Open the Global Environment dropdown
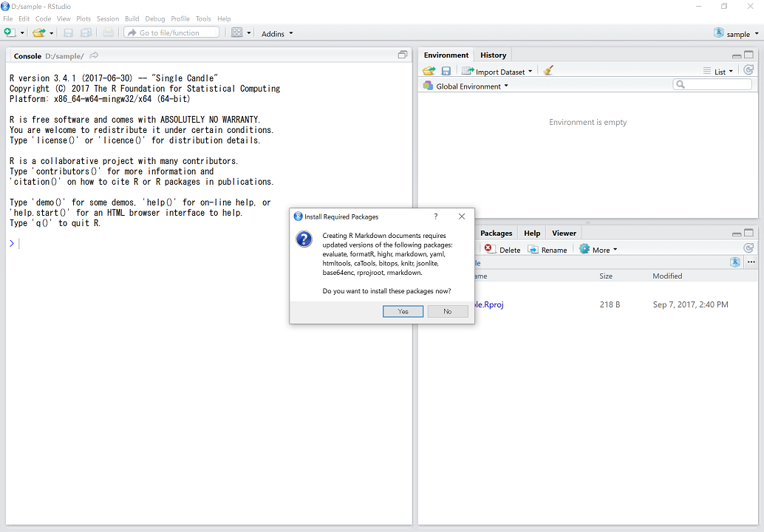 (x=465, y=86)
